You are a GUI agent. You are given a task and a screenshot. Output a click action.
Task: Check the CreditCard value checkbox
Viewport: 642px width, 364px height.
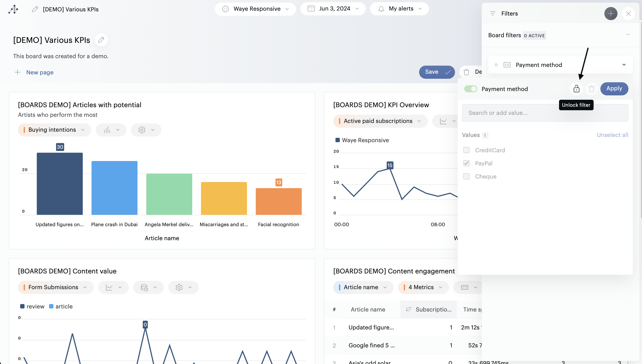pos(466,150)
